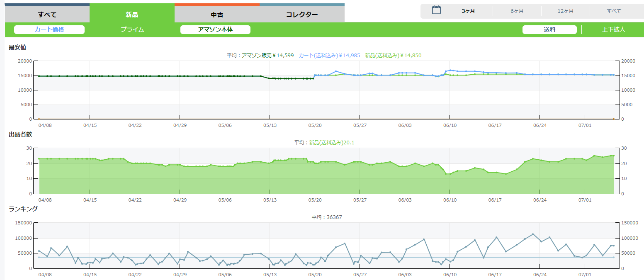The width and height of the screenshot is (644, 280).
Task: Show the すべて period next to 12ヶ月
Action: [x=614, y=11]
